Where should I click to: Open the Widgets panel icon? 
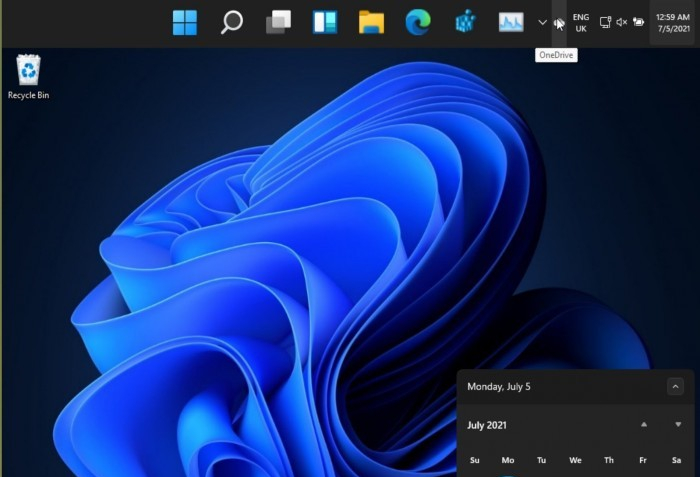324,22
